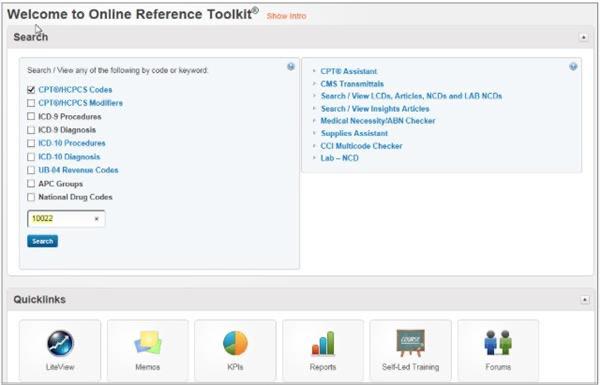Image resolution: width=600 pixels, height=385 pixels.
Task: Open the CMS Transmittals link
Action: [x=352, y=84]
